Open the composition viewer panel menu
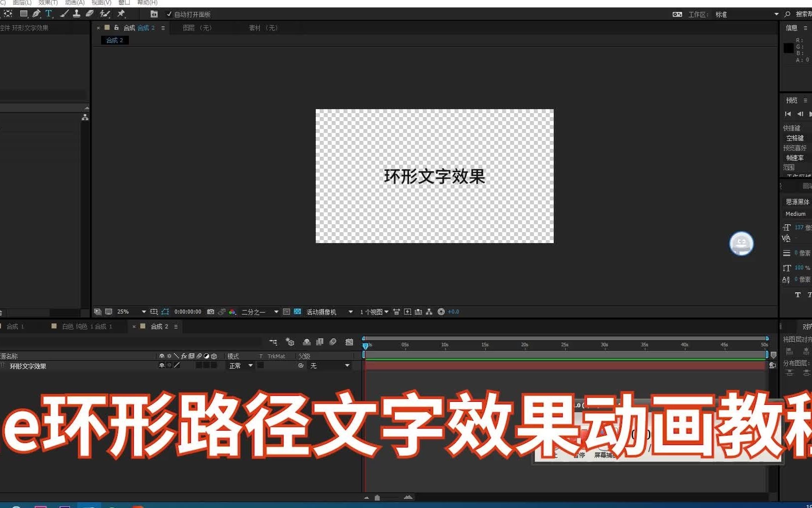This screenshot has width=812, height=508. (x=163, y=28)
